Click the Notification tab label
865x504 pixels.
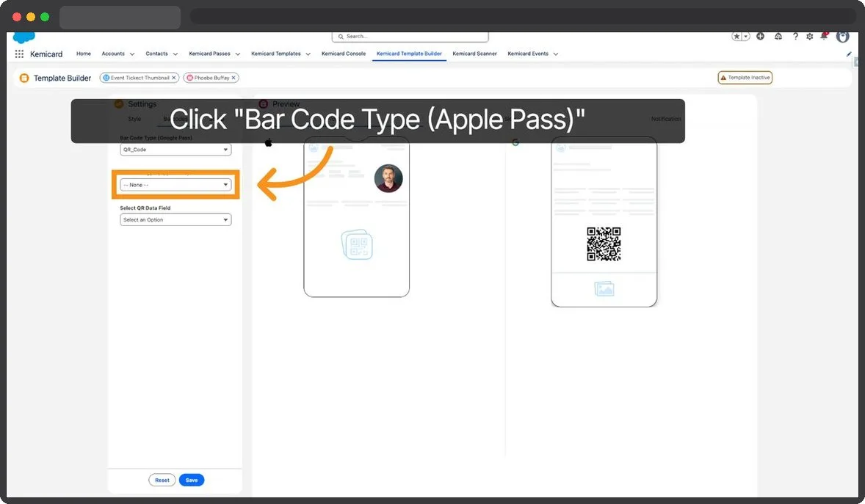(665, 119)
